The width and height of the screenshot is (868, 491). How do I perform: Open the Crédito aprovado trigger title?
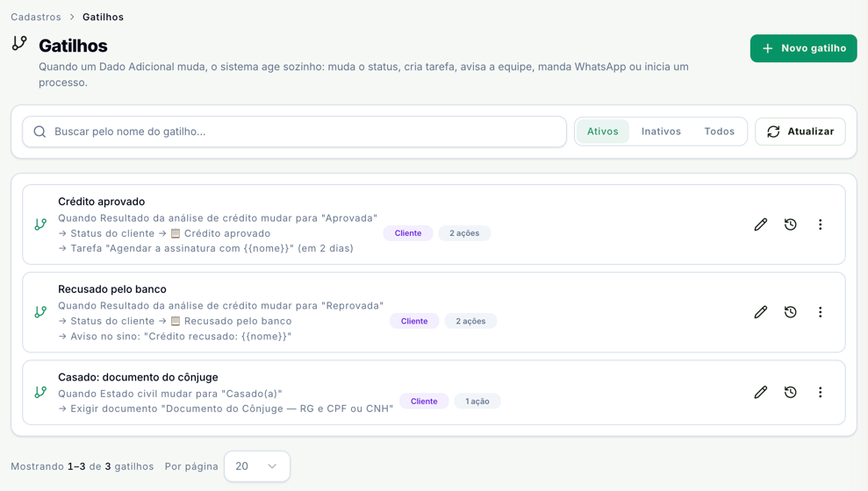click(101, 202)
